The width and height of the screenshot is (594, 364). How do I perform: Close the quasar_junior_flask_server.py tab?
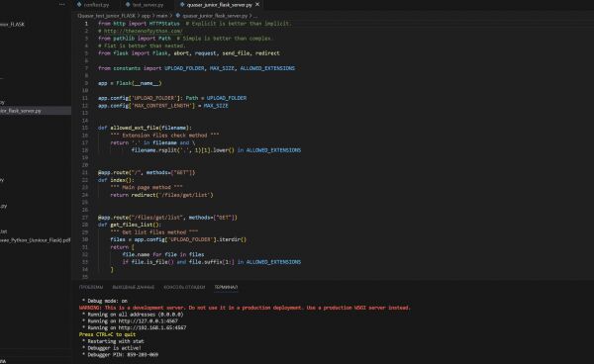[257, 5]
